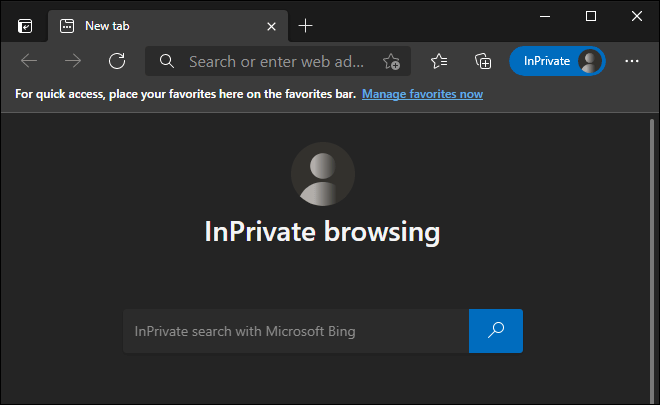
Task: Refresh the page with reload icon
Action: [117, 61]
